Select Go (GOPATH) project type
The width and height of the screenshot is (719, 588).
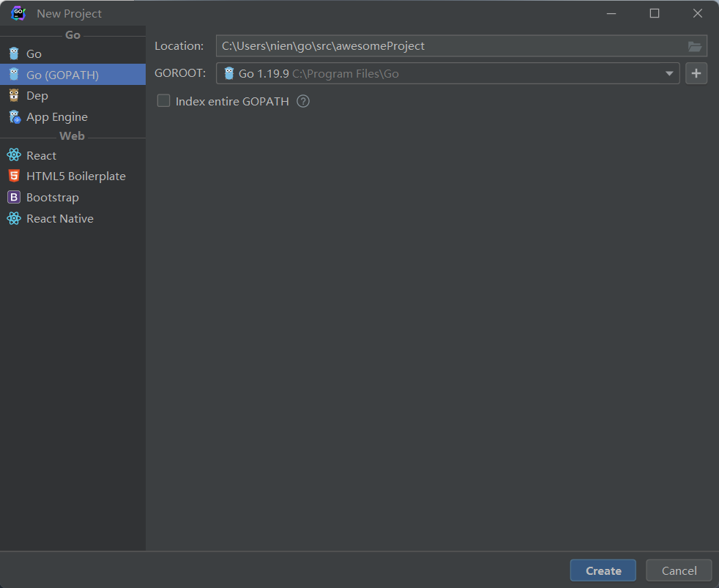click(72, 74)
